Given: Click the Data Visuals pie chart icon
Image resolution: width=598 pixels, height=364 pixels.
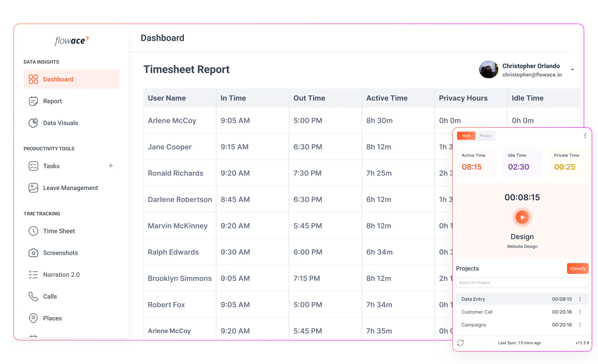Looking at the screenshot, I should [33, 123].
